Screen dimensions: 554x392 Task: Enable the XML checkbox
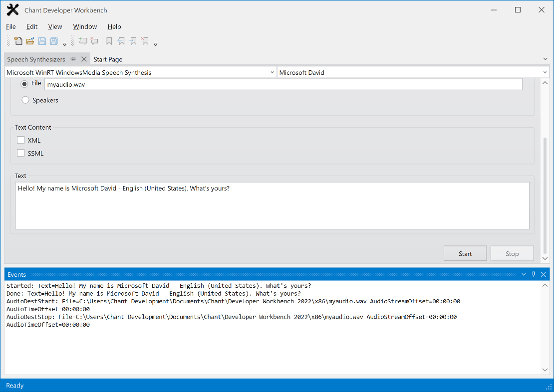[x=21, y=140]
